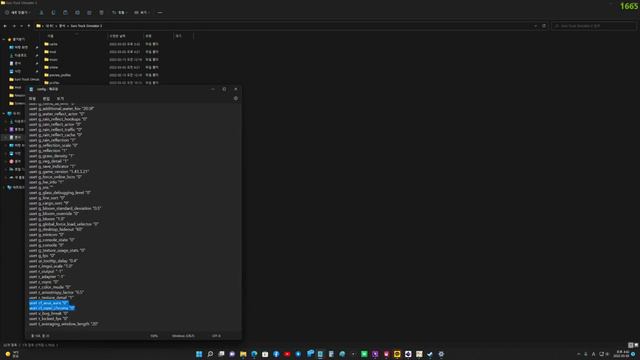Click the highlighted cf_razer_chroma line
This screenshot has height=360, width=640.
(52, 308)
